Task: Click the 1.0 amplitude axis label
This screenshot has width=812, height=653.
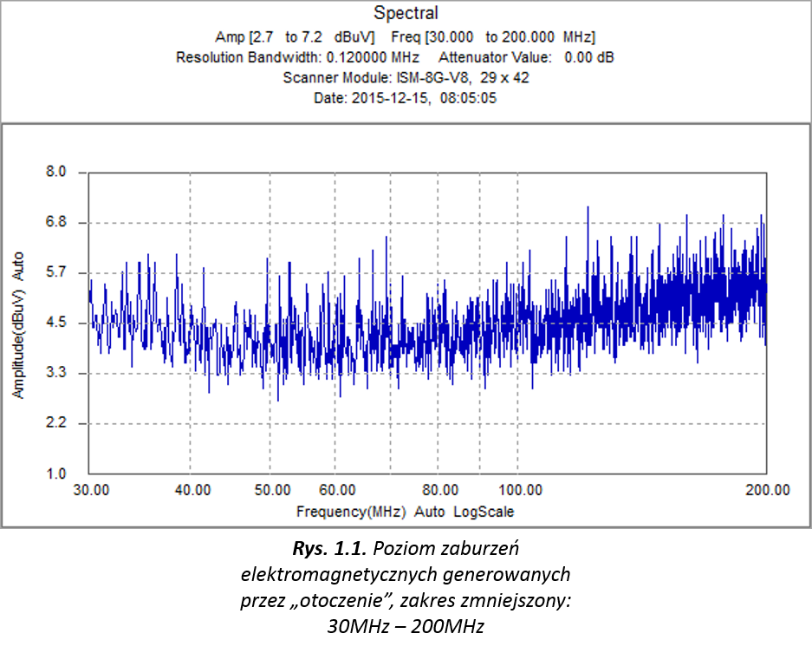Action: click(55, 474)
